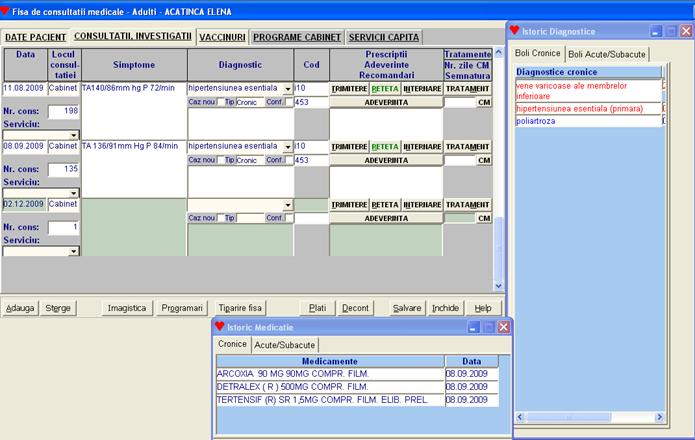Click ADEVERINTA button in 02.12.2009 row

pyautogui.click(x=385, y=218)
